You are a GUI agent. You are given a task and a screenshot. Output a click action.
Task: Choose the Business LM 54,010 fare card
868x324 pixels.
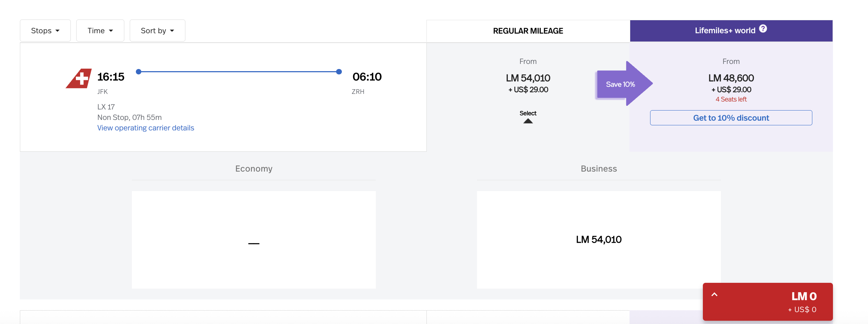pyautogui.click(x=599, y=239)
